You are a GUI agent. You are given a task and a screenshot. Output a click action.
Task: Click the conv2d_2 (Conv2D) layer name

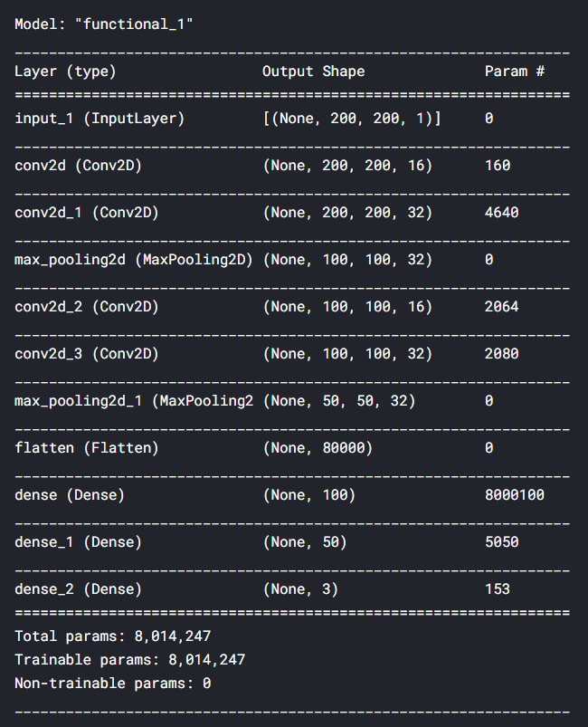[x=87, y=306]
